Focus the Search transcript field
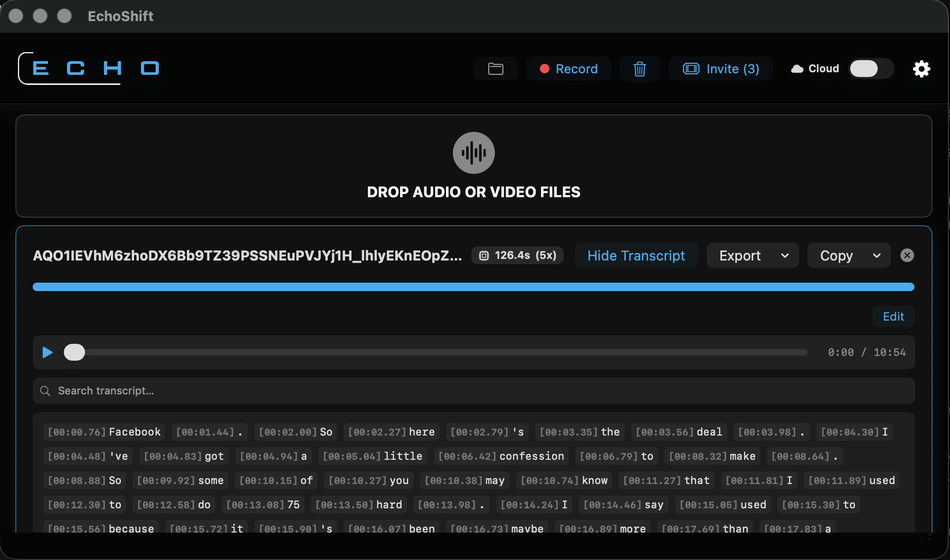 (x=474, y=391)
